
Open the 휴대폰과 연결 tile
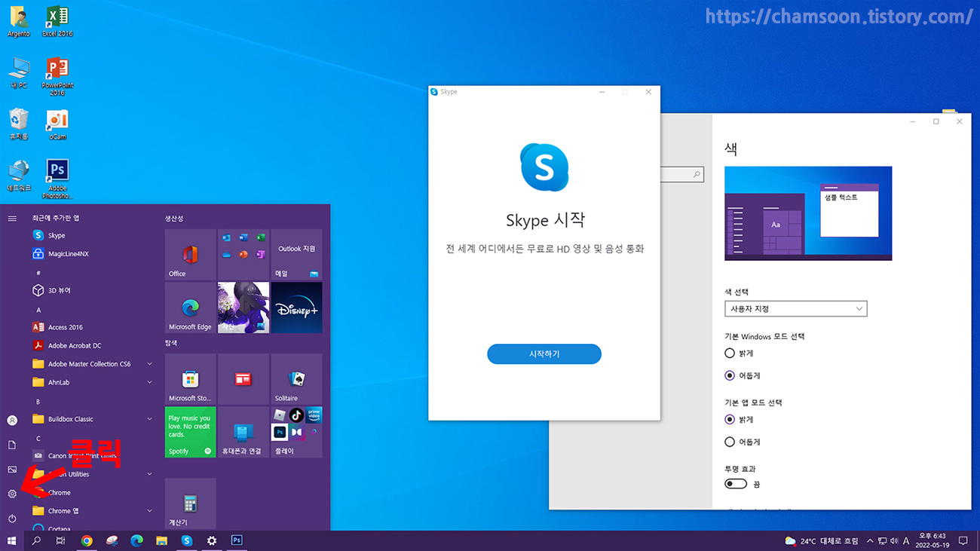243,432
